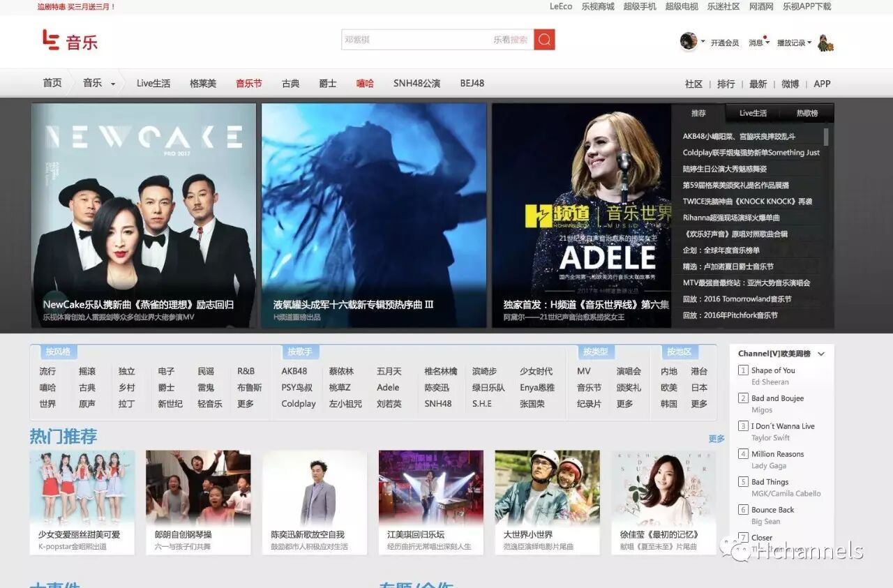Click 追剧特惠 promo text at top left

[76, 6]
